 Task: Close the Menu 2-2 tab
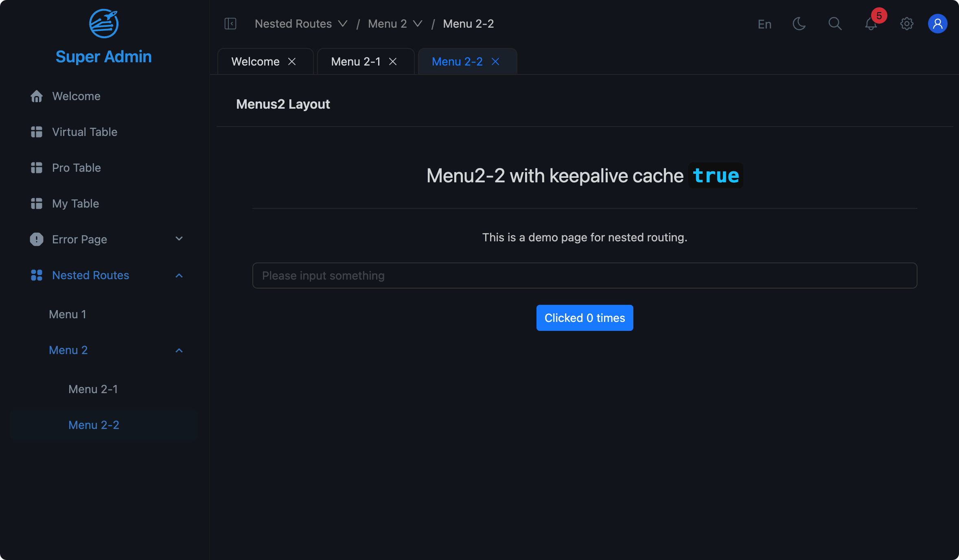[495, 61]
